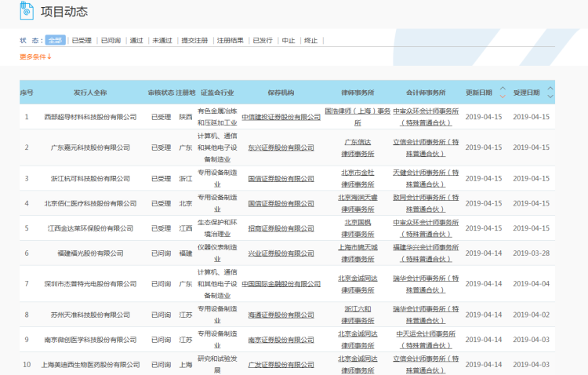This screenshot has height=375, width=588.
Task: Open 东兴证券股份有限公司 sponsor link
Action: pos(281,148)
